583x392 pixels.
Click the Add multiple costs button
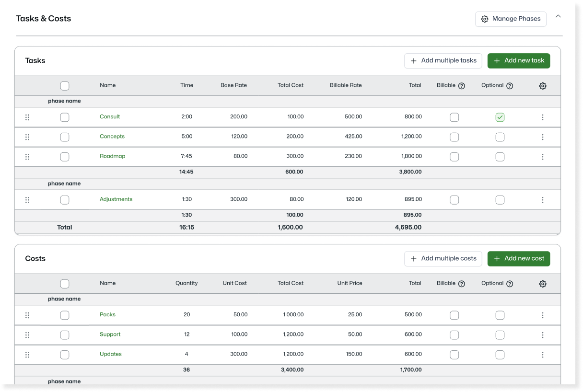[443, 259]
